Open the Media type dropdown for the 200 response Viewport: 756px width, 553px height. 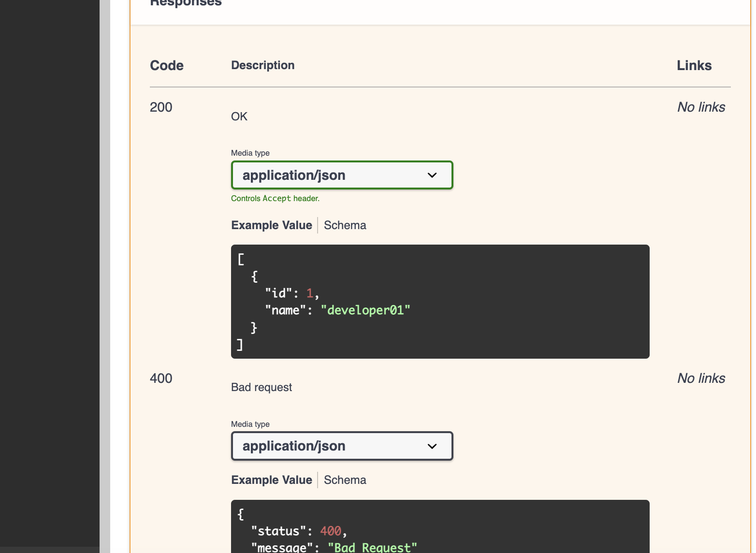342,175
